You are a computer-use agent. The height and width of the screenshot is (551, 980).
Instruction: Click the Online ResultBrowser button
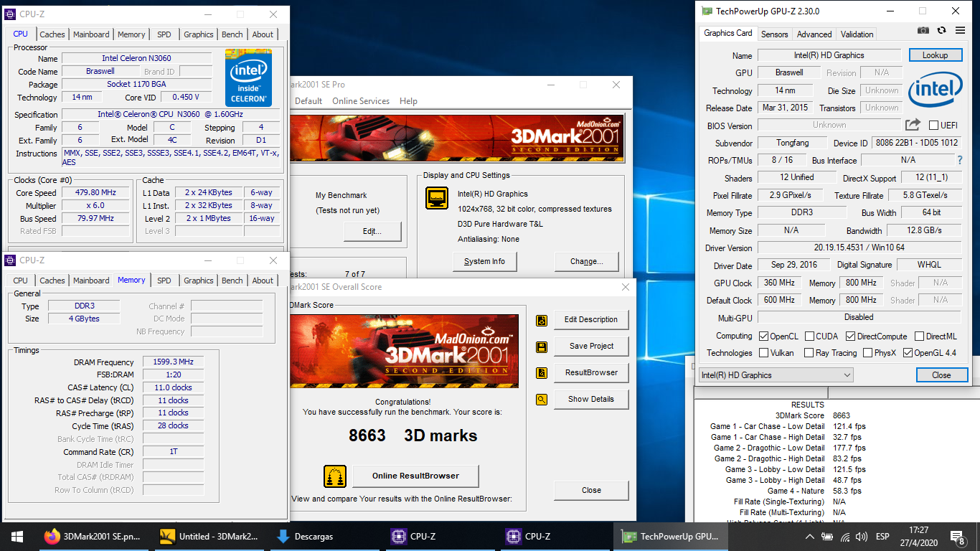tap(415, 476)
